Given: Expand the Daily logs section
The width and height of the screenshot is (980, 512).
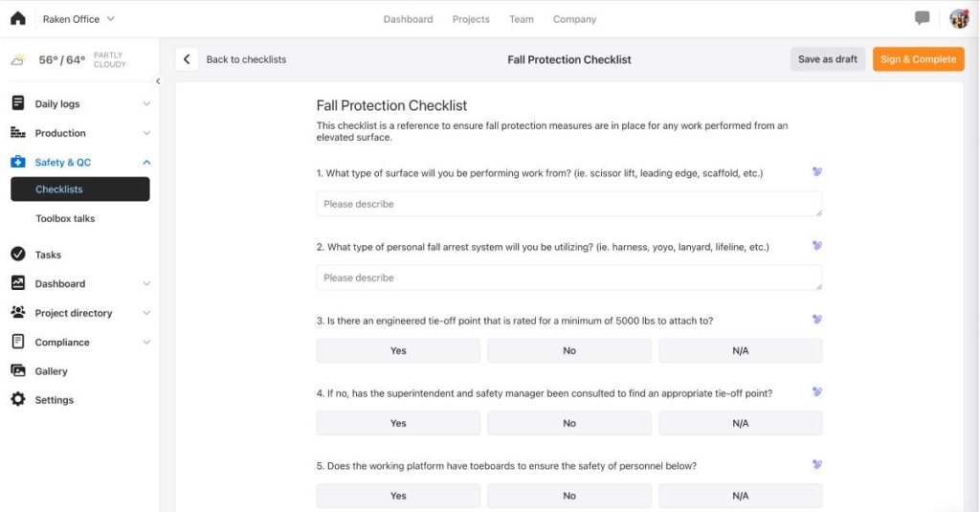Looking at the screenshot, I should [146, 104].
